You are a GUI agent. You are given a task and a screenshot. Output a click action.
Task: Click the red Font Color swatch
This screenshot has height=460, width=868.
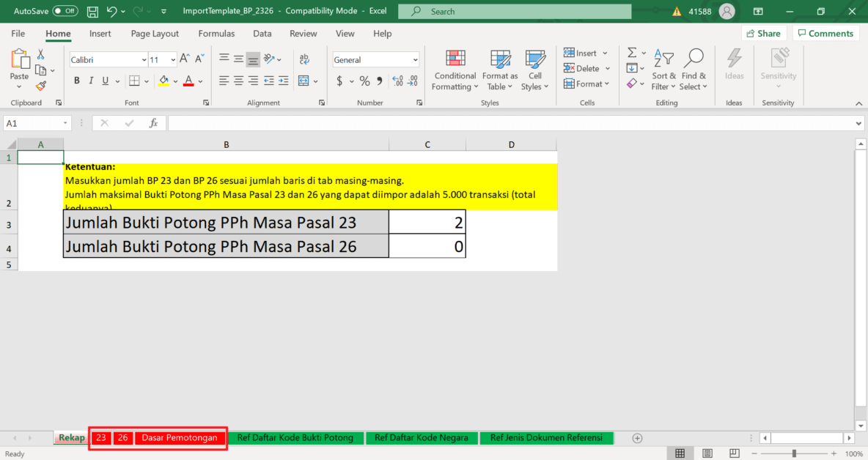[x=190, y=81]
